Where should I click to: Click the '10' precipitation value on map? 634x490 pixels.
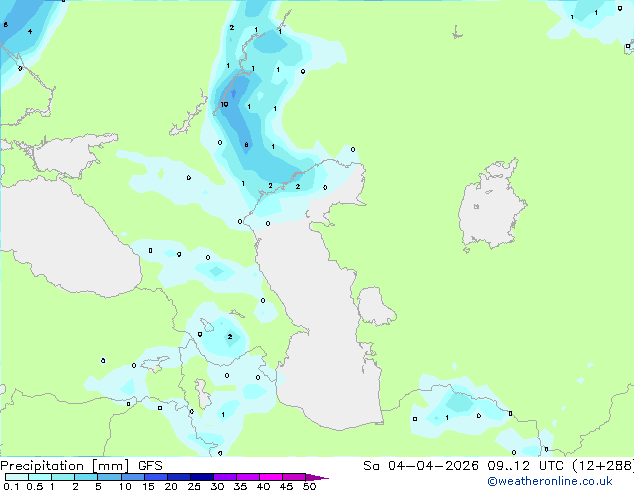click(224, 104)
